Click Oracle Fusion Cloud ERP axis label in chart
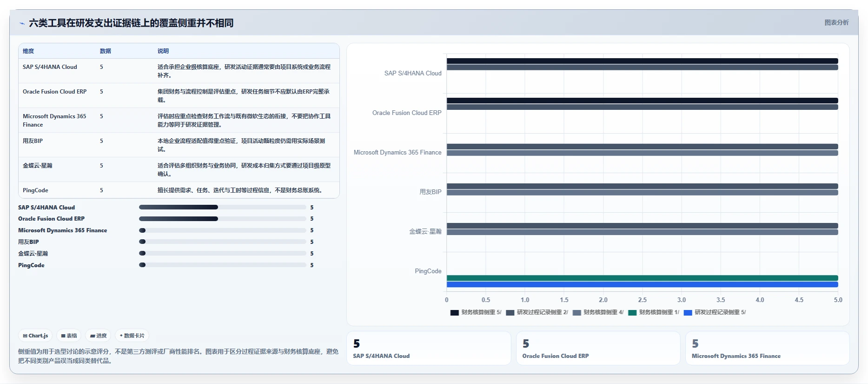 click(x=407, y=113)
